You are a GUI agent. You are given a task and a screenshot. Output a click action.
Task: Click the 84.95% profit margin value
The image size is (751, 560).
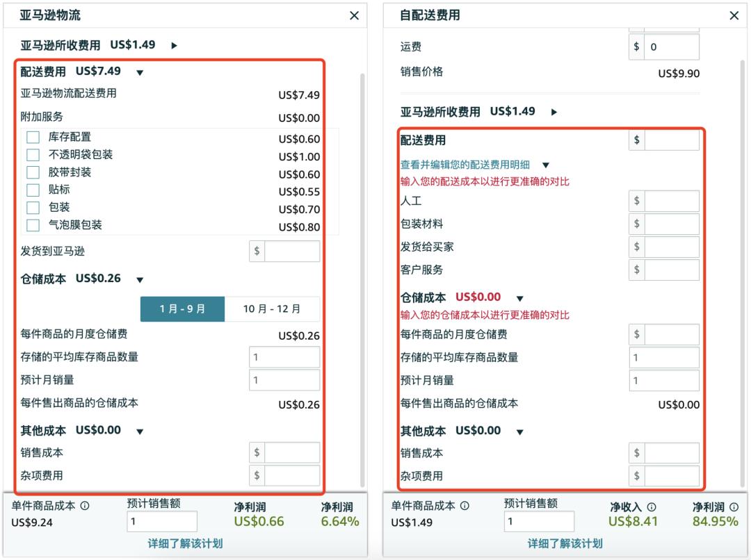tap(715, 521)
